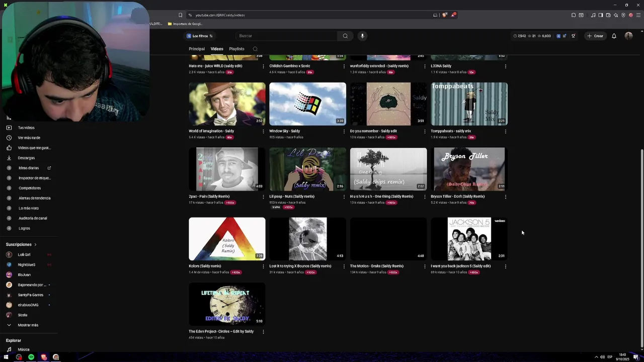
Task: Open the IlloJuan subscription
Action: (24, 275)
